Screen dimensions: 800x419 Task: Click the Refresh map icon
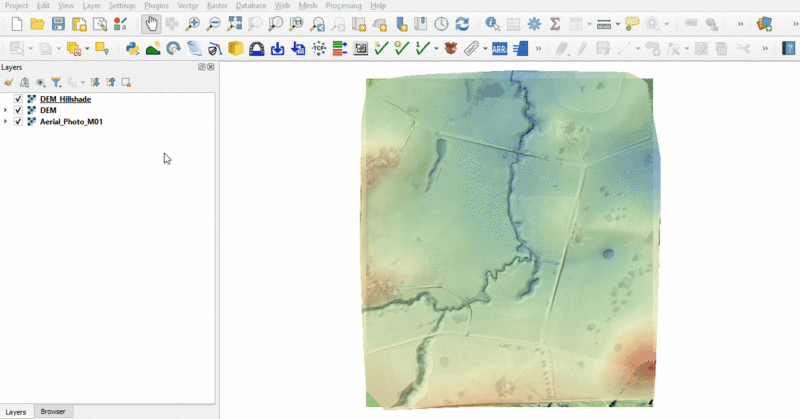point(462,23)
